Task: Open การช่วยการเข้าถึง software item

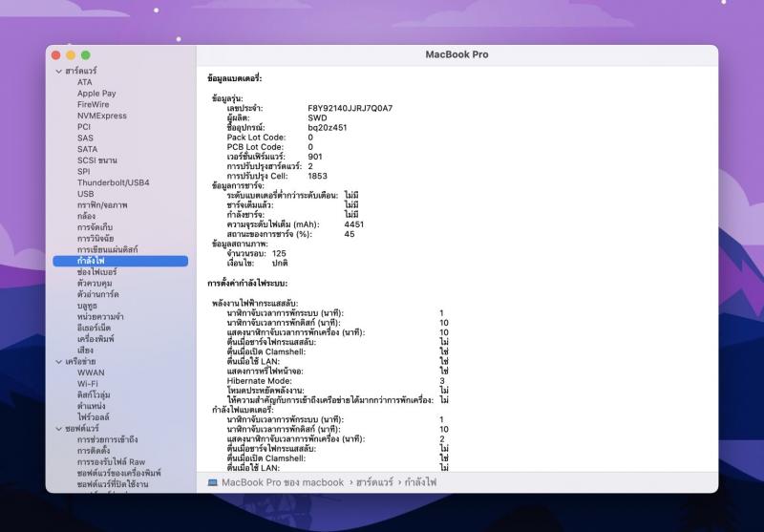Action: pyautogui.click(x=107, y=439)
